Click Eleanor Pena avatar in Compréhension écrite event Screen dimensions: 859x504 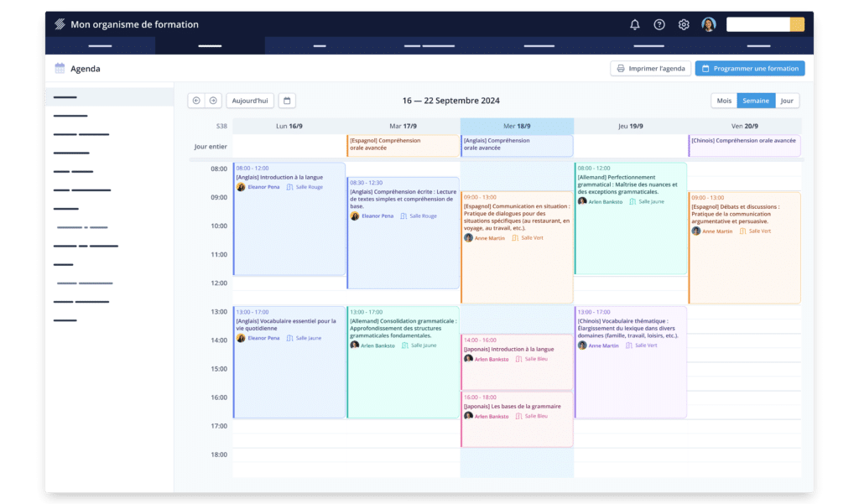click(355, 216)
